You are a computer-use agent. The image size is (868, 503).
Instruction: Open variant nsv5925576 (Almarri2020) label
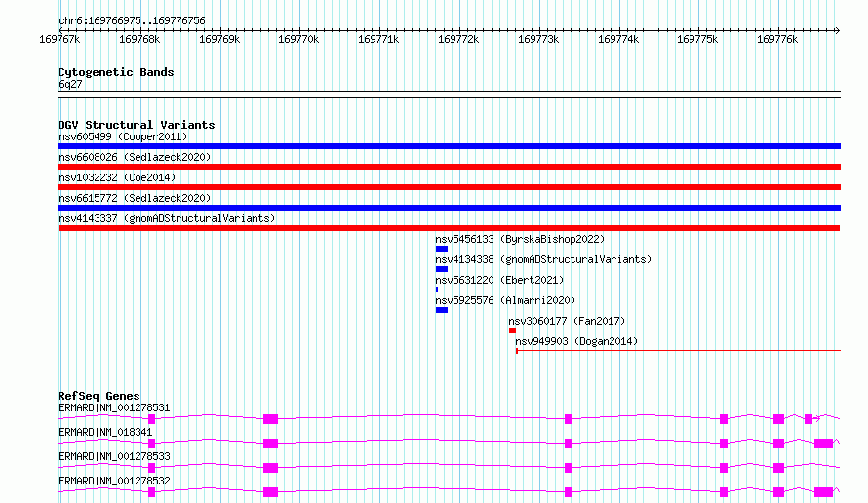505,300
